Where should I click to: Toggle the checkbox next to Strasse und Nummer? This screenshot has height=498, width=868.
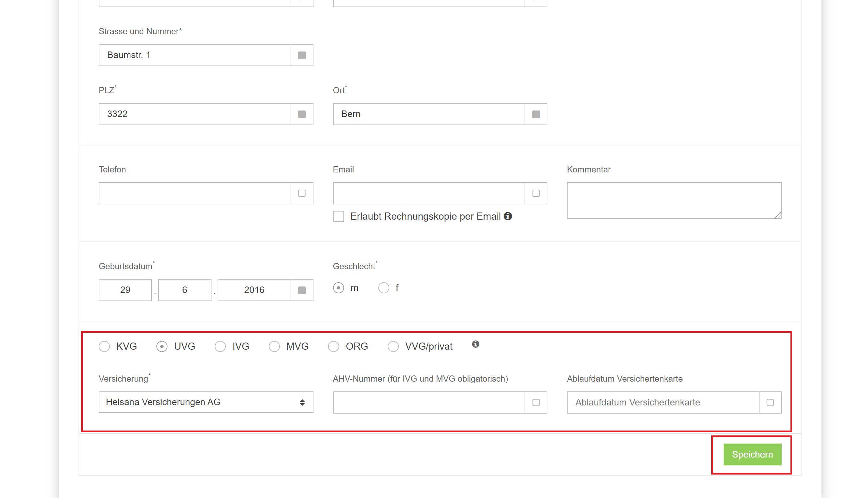tap(301, 55)
